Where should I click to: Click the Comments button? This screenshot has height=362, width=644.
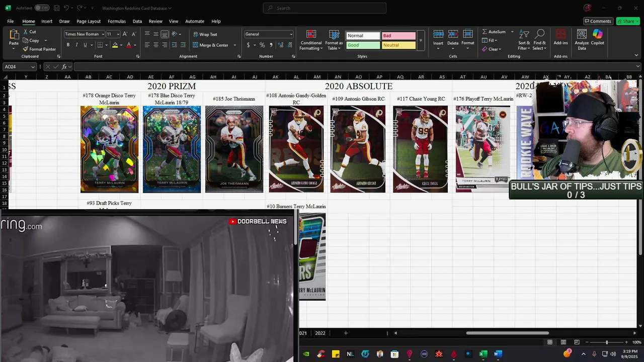tap(597, 21)
